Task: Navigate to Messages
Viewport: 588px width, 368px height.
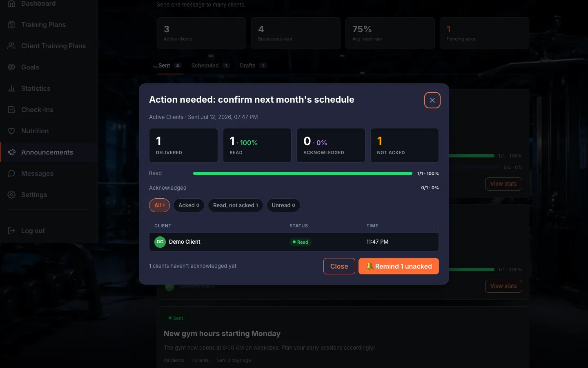Action: pos(49,173)
